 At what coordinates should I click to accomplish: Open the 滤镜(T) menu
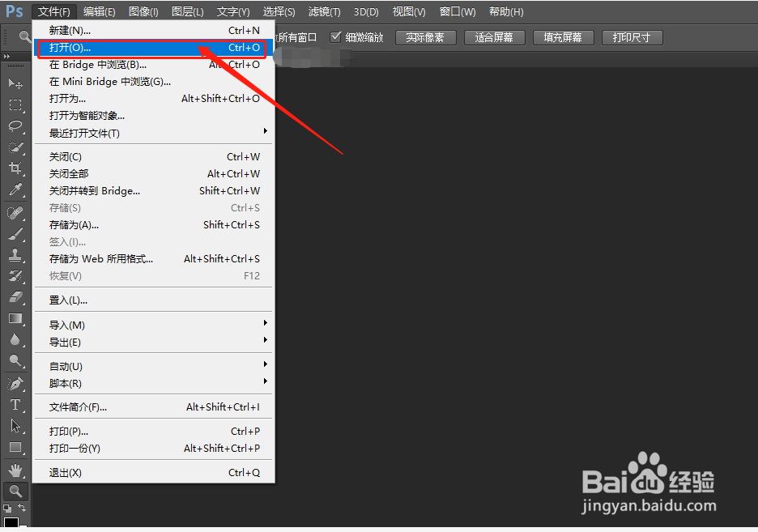pos(325,11)
